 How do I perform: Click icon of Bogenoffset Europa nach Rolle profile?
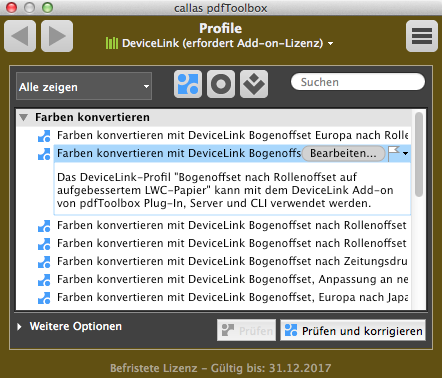pyautogui.click(x=44, y=136)
